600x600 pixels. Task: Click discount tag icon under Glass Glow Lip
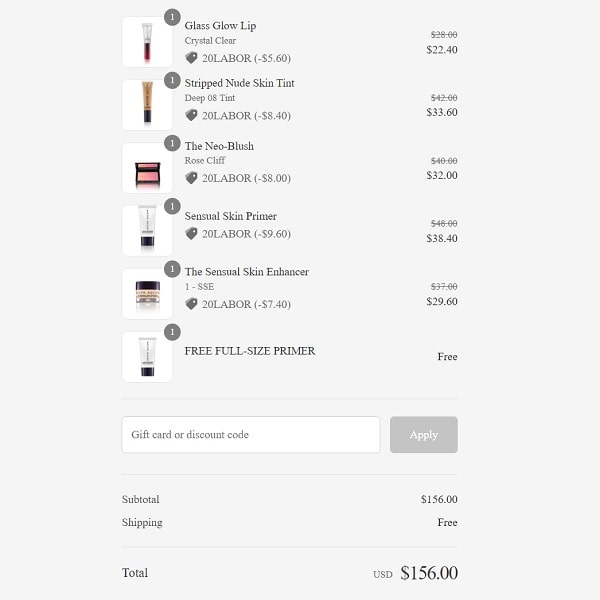pos(191,58)
